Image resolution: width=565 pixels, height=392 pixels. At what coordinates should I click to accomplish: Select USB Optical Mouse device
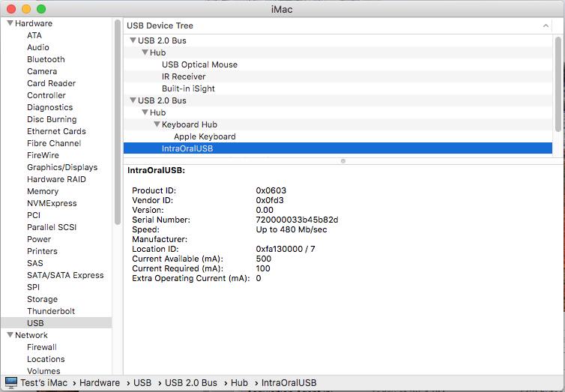199,64
